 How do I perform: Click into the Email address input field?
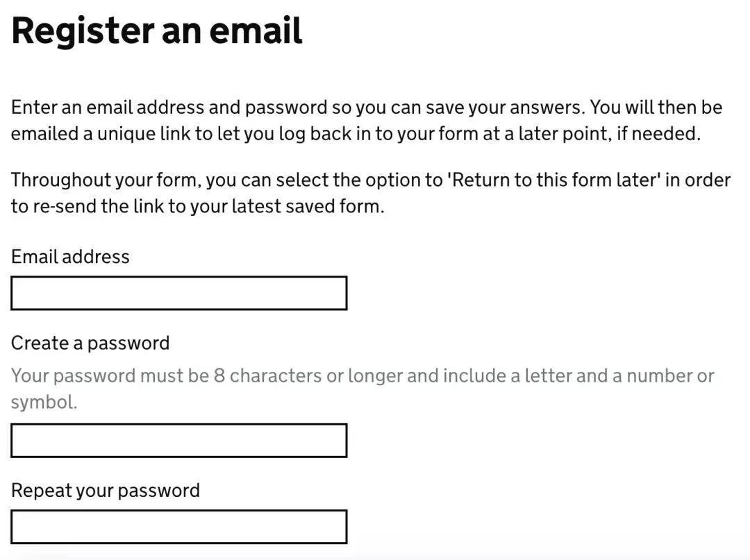(x=178, y=293)
